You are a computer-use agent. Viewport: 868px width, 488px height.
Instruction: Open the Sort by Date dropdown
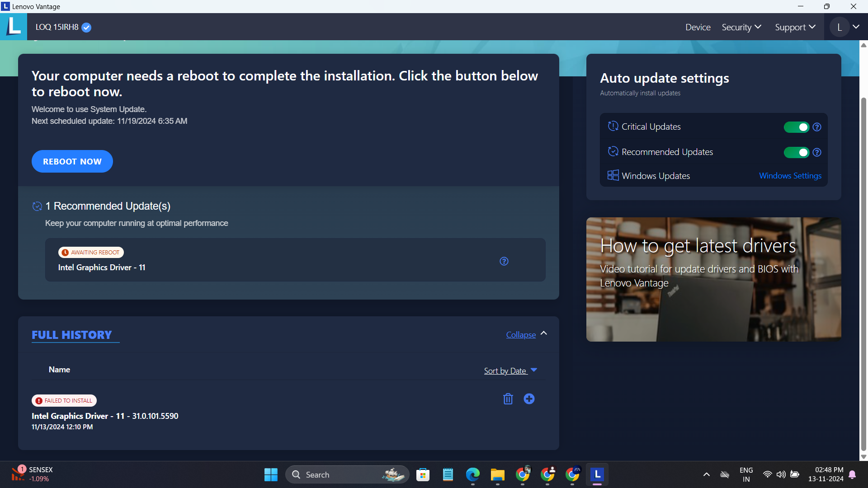(x=510, y=371)
